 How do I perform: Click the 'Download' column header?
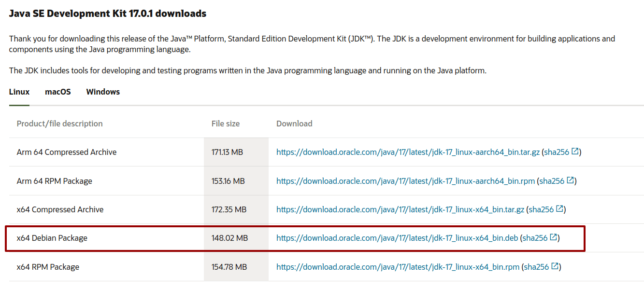point(294,124)
